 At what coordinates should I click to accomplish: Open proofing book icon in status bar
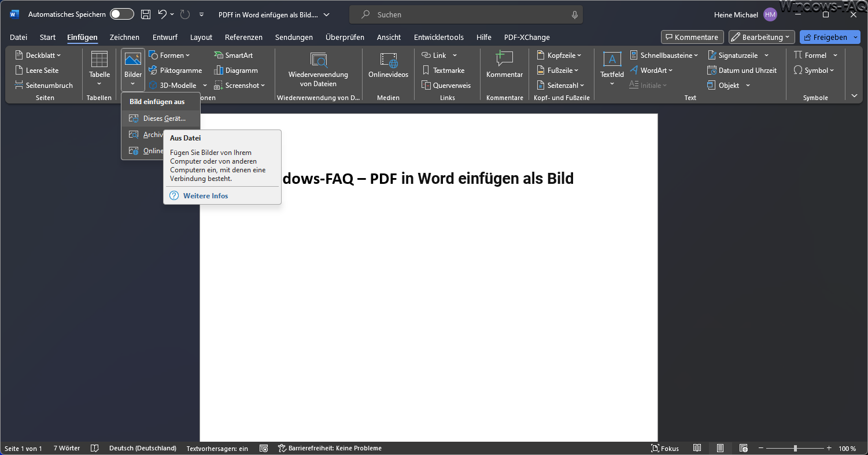tap(95, 448)
